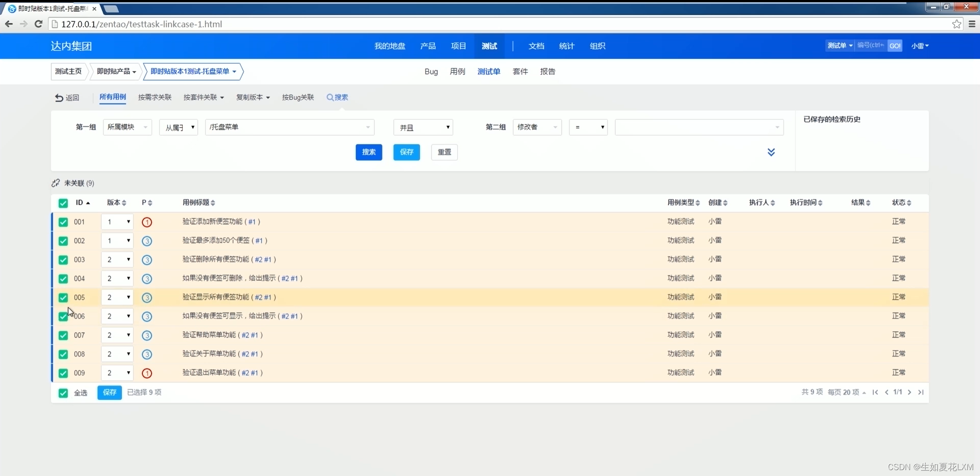Image resolution: width=980 pixels, height=476 pixels.
Task: Click 保存 button in search form
Action: (407, 152)
